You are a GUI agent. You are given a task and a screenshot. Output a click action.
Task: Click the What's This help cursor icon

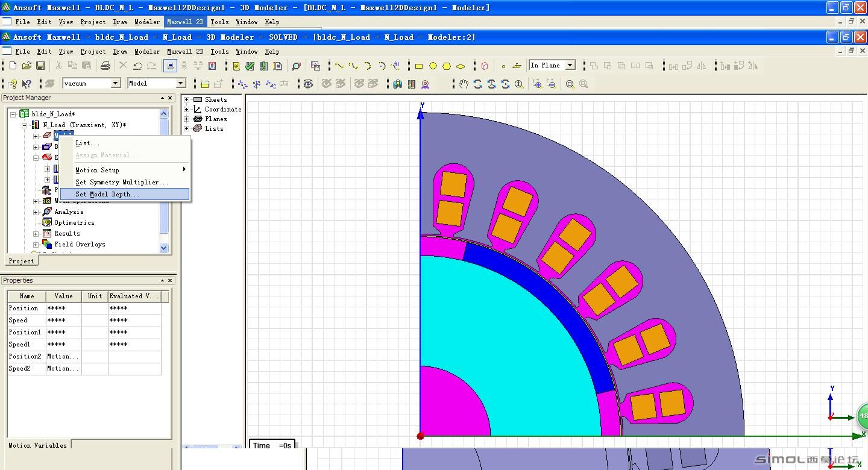(27, 84)
